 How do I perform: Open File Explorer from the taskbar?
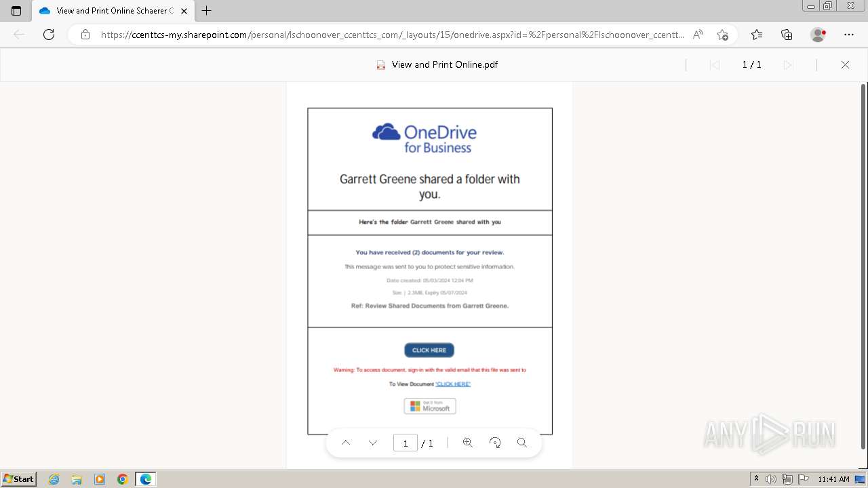pyautogui.click(x=77, y=479)
